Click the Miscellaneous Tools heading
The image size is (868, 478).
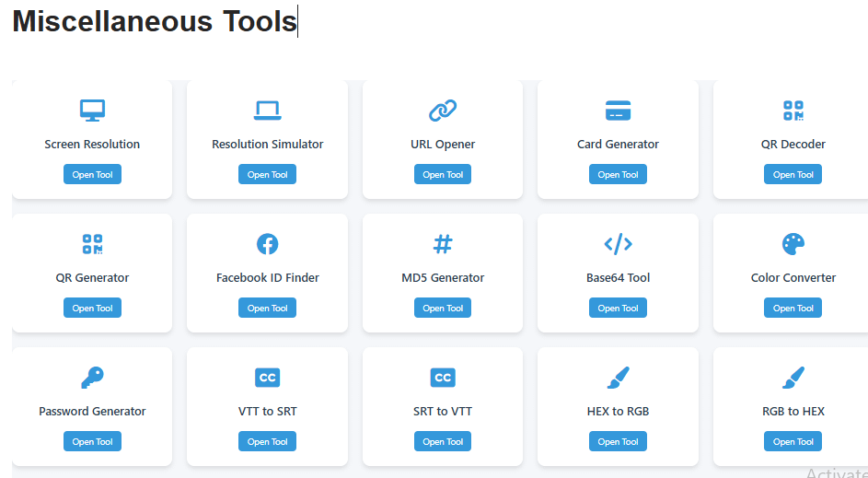154,22
